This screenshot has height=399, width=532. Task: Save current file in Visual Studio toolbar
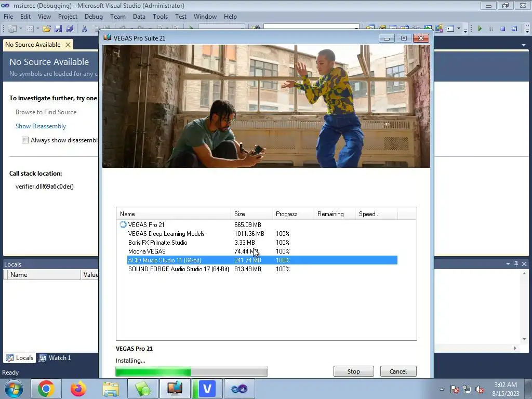coord(58,29)
